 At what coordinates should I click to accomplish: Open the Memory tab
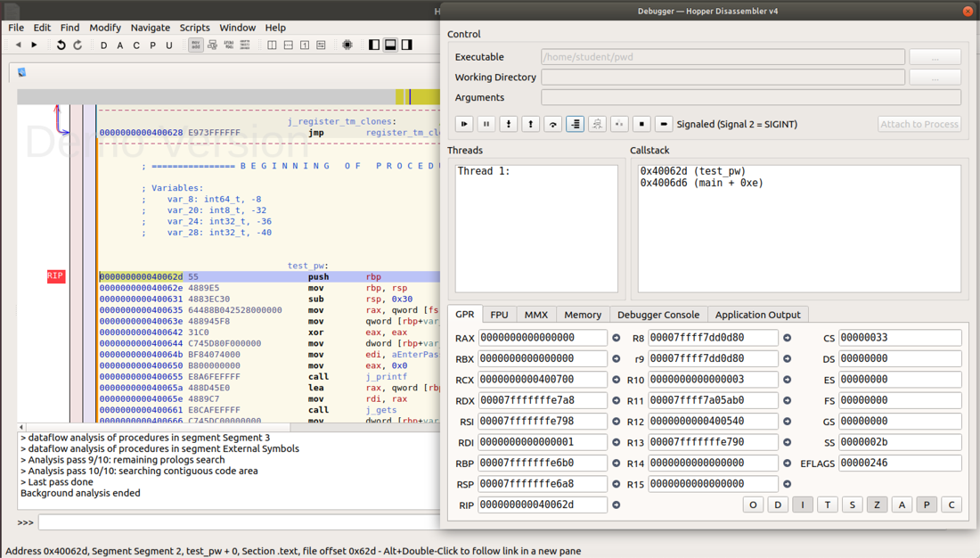pos(583,315)
